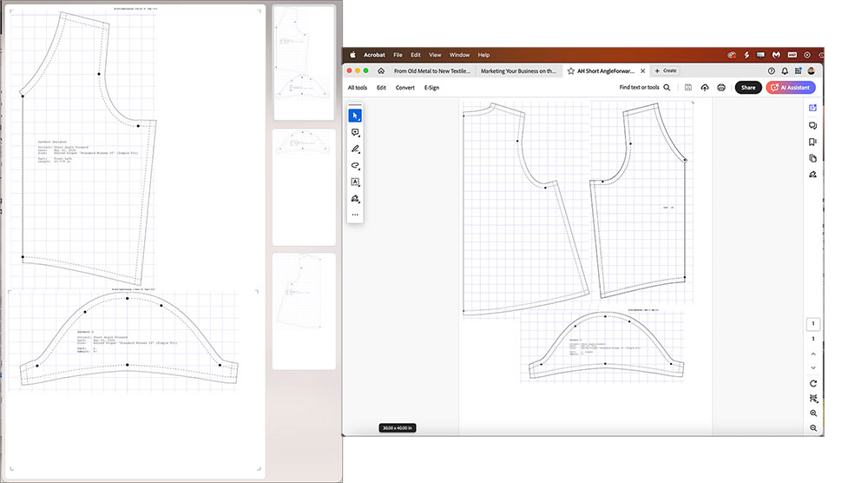This screenshot has height=483, width=868.
Task: Open the AI Assistant
Action: click(x=791, y=88)
